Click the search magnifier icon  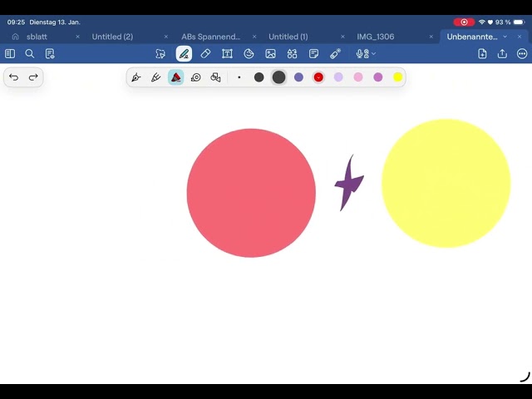(x=30, y=53)
